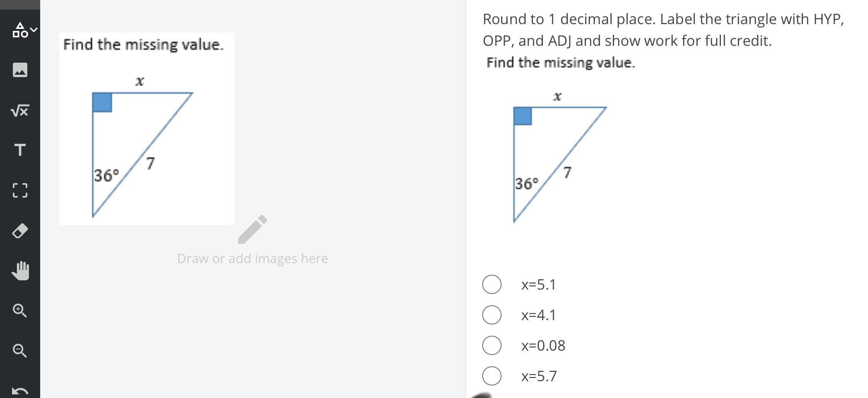Viewport: 868px width, 398px height.
Task: Pick the x=0.08 answer choice
Action: tap(492, 345)
